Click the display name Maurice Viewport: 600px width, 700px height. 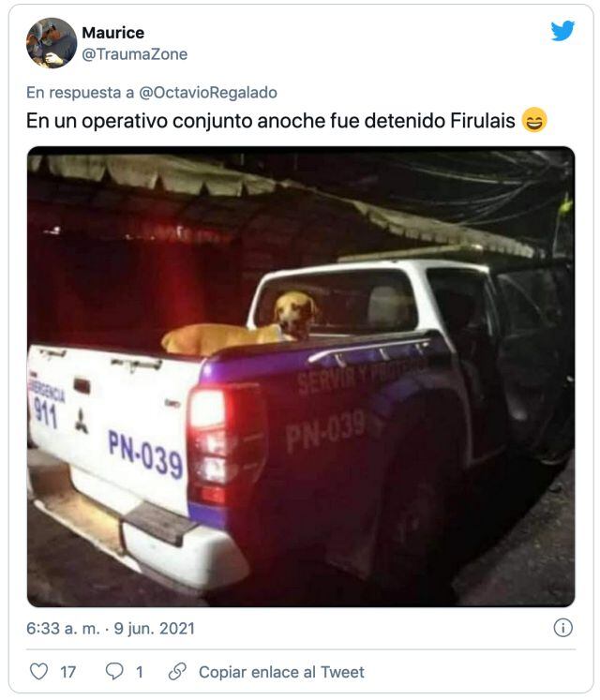[x=113, y=33]
